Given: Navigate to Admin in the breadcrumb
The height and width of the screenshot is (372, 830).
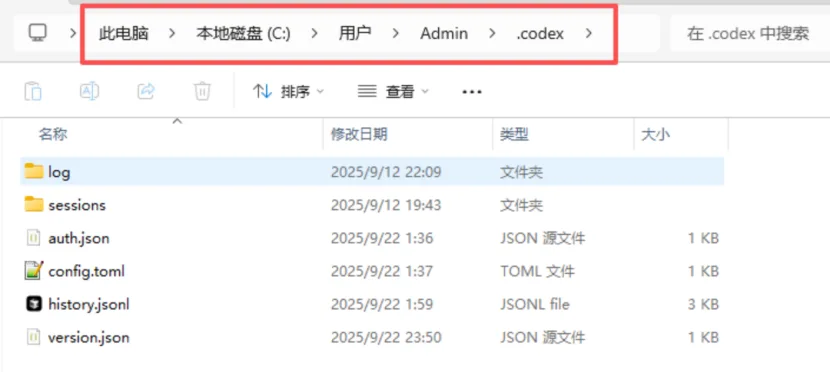Looking at the screenshot, I should (x=444, y=33).
